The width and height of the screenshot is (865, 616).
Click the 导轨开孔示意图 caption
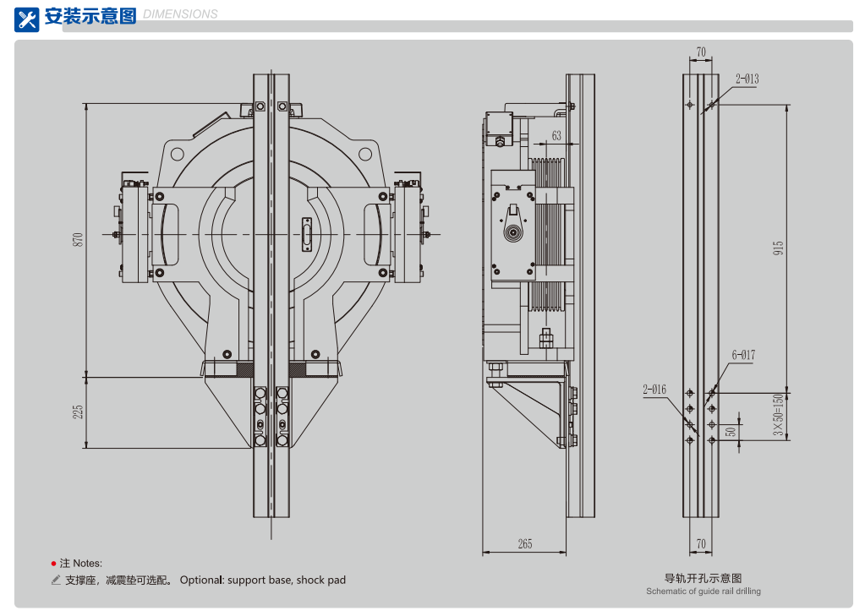(703, 579)
